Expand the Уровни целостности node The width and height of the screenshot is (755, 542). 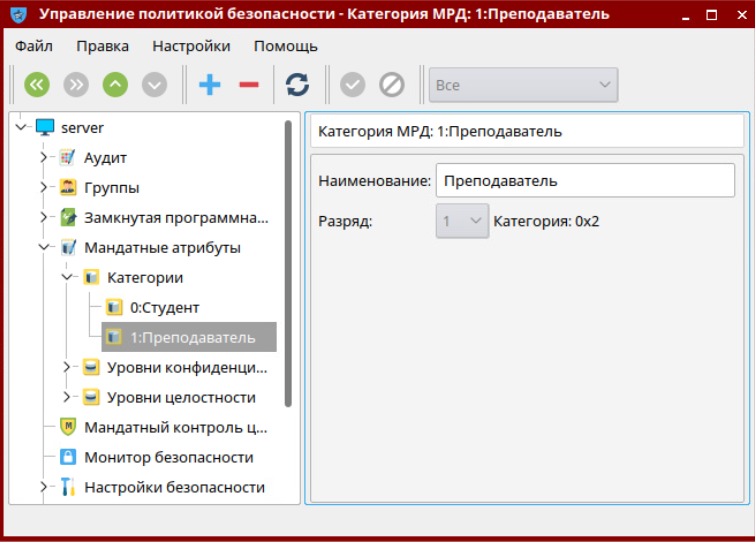[x=66, y=397]
